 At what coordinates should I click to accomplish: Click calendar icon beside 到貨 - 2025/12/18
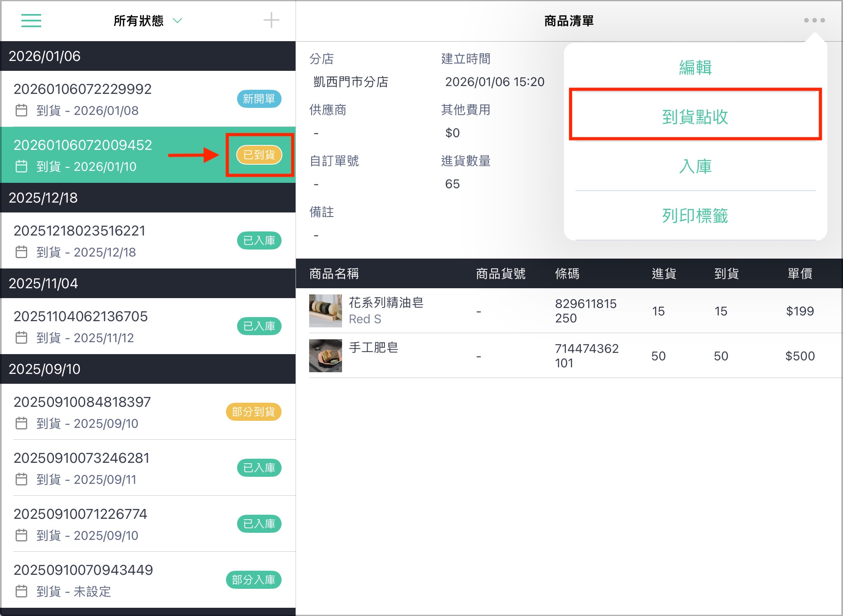[x=21, y=252]
